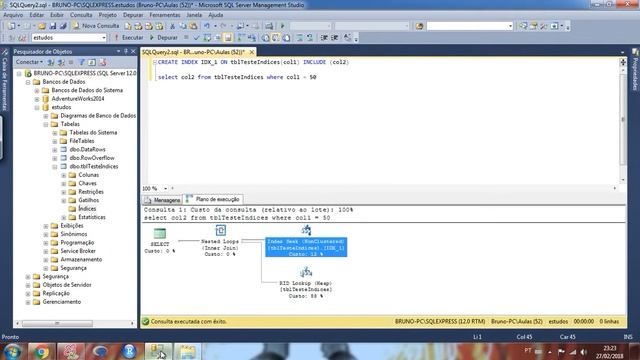Select the SELECT plan operator icon

(160, 234)
